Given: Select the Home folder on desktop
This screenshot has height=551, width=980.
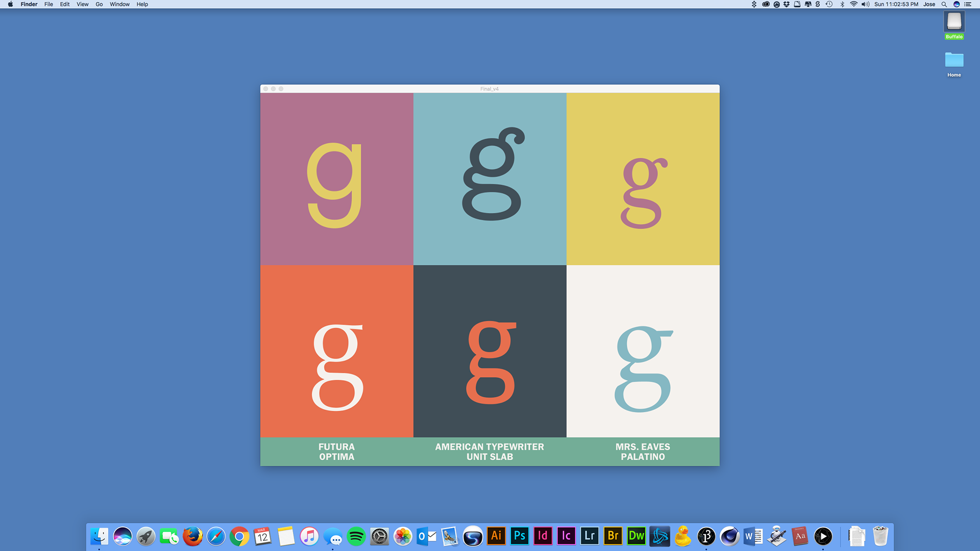Looking at the screenshot, I should coord(954,64).
